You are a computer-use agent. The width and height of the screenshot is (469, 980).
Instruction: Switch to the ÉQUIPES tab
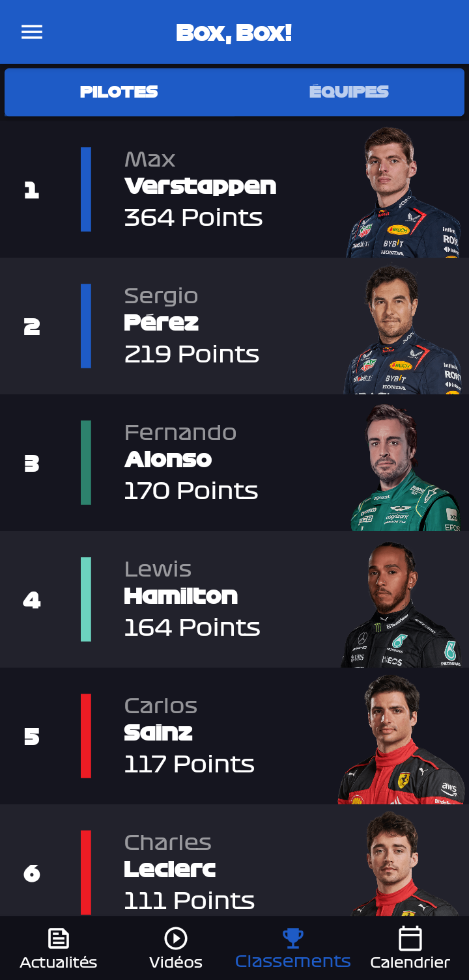point(349,92)
